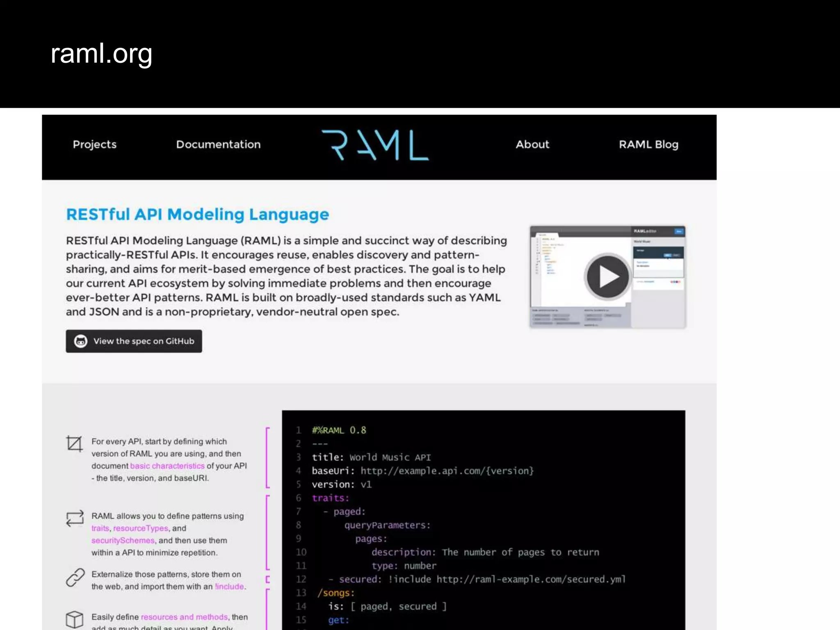This screenshot has height=630, width=840.
Task: Click the 'description: The number of pages' line
Action: 485,552
